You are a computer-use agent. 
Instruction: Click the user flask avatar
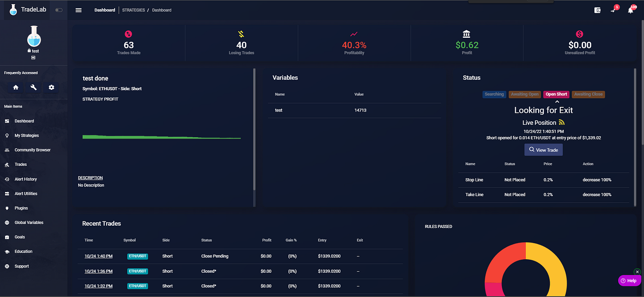click(x=34, y=37)
